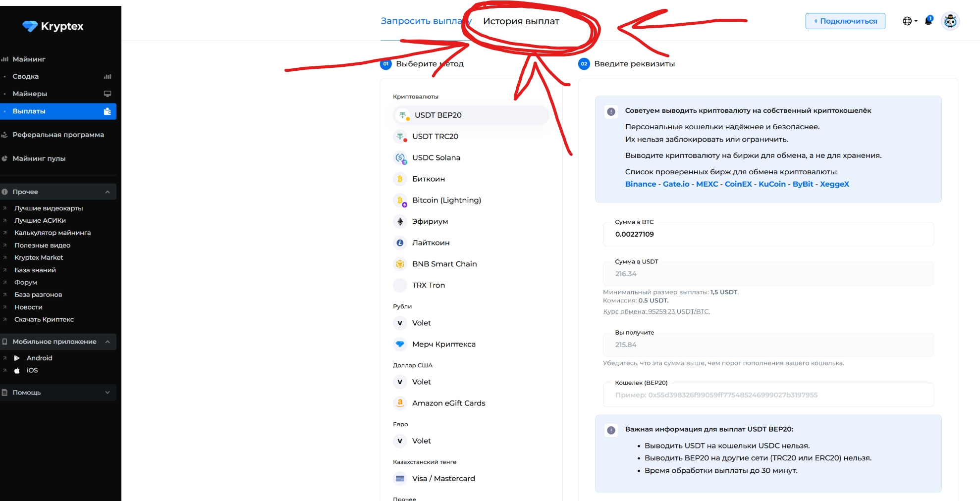Click the Visa / Mastercard card icon
The height and width of the screenshot is (501, 980).
point(400,479)
